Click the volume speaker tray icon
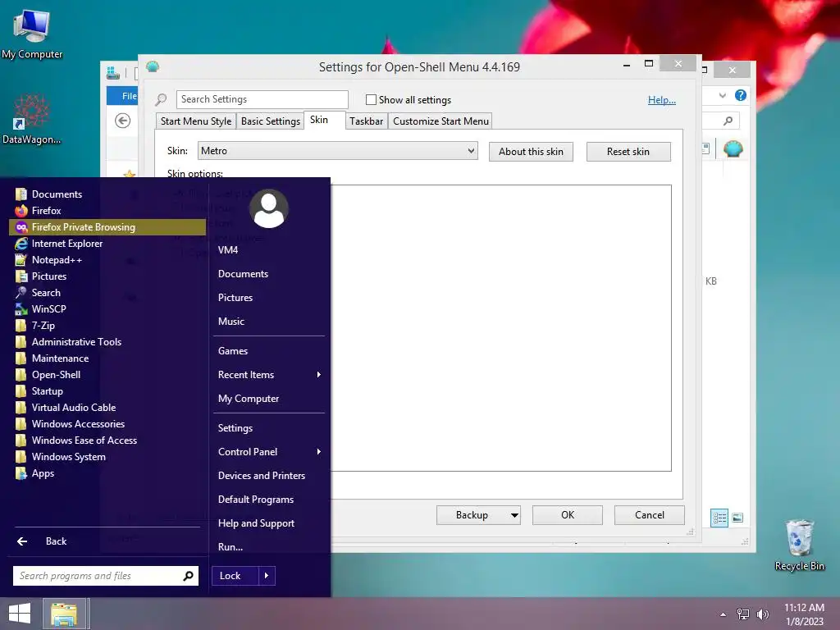This screenshot has height=630, width=840. 762,614
